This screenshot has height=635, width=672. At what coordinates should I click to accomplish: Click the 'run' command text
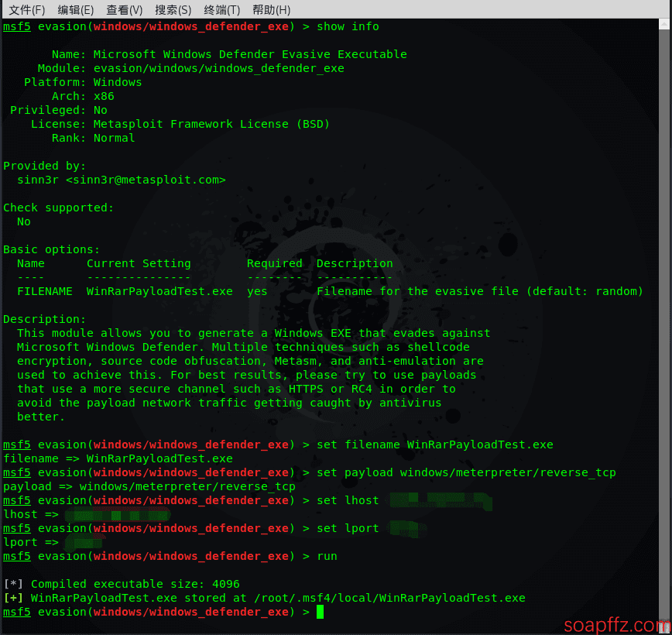327,556
